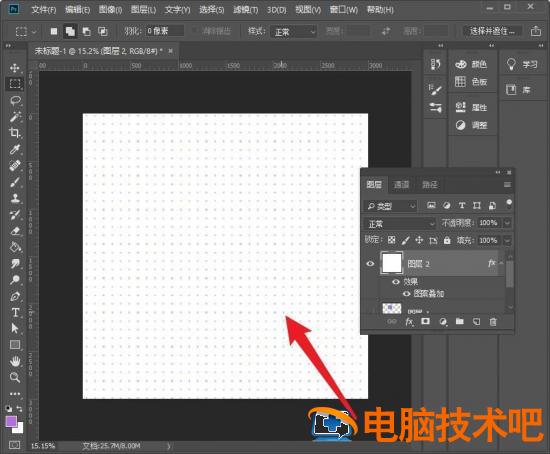The width and height of the screenshot is (550, 454).
Task: Toggle visibility of 效果 effects
Action: [x=396, y=282]
